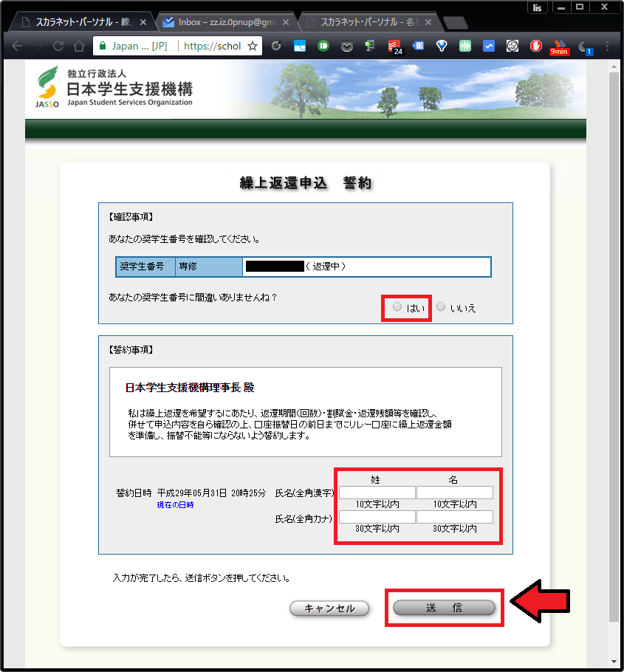Focus the 姓 kana name field
624x672 pixels.
377,517
